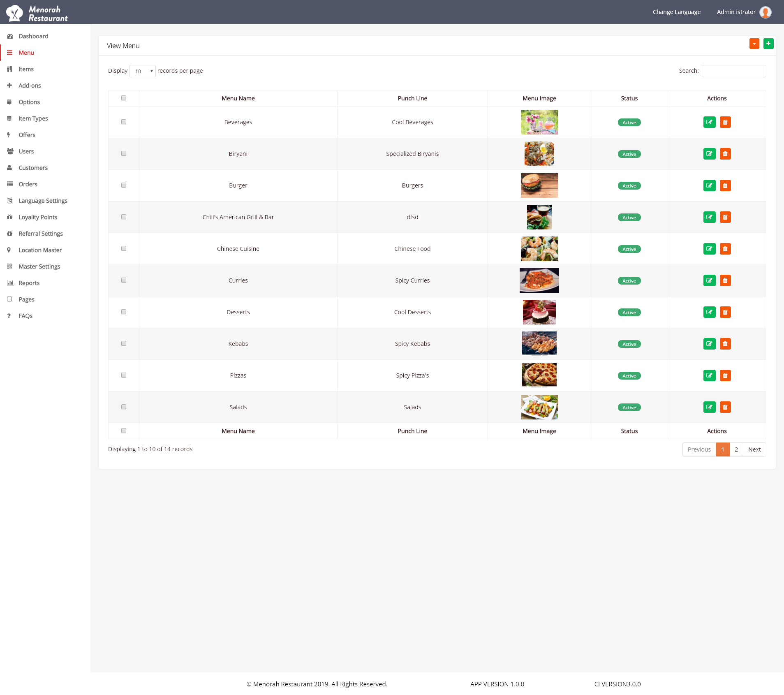The image size is (784, 695).
Task: Edit the Salads menu
Action: coord(709,407)
